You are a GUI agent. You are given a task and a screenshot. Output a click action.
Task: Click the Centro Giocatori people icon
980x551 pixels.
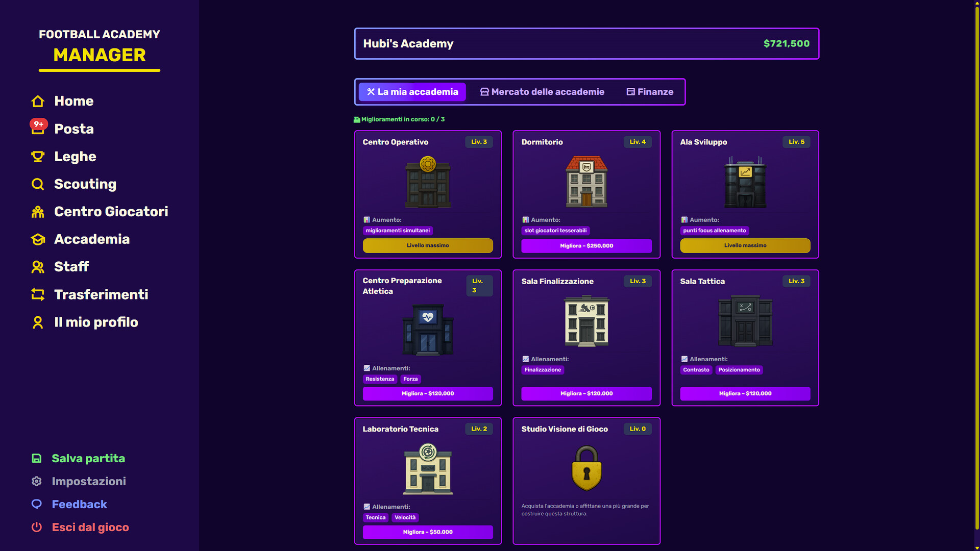[38, 212]
